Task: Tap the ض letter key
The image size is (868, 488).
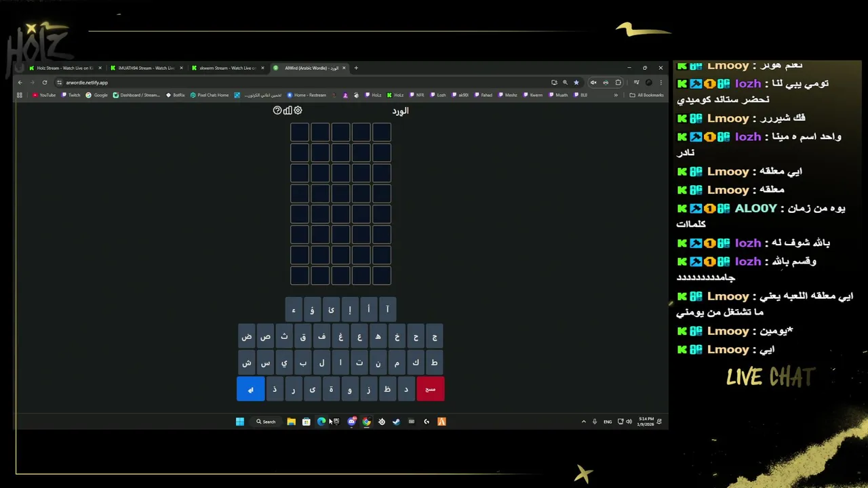Action: (247, 336)
